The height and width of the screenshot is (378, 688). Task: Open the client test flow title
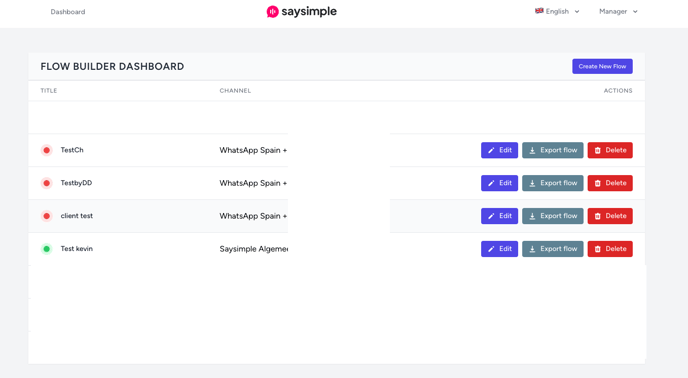click(x=77, y=216)
